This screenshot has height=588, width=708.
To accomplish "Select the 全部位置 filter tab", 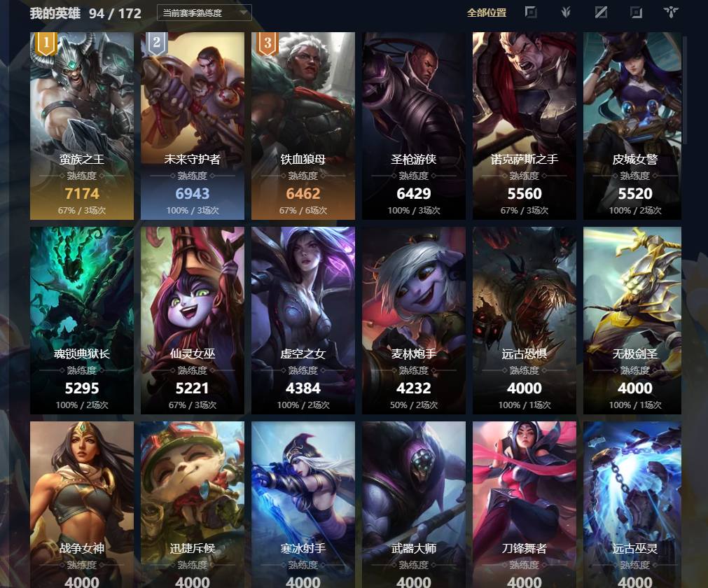I will point(486,13).
